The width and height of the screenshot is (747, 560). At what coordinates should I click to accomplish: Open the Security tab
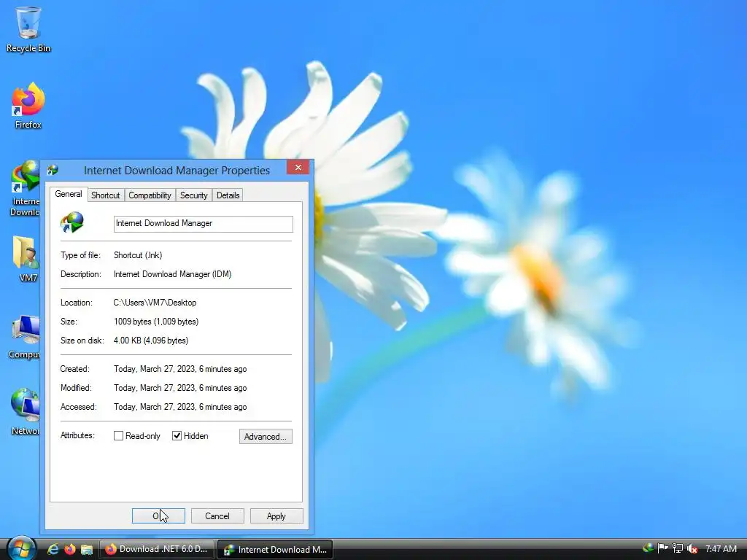pos(193,195)
